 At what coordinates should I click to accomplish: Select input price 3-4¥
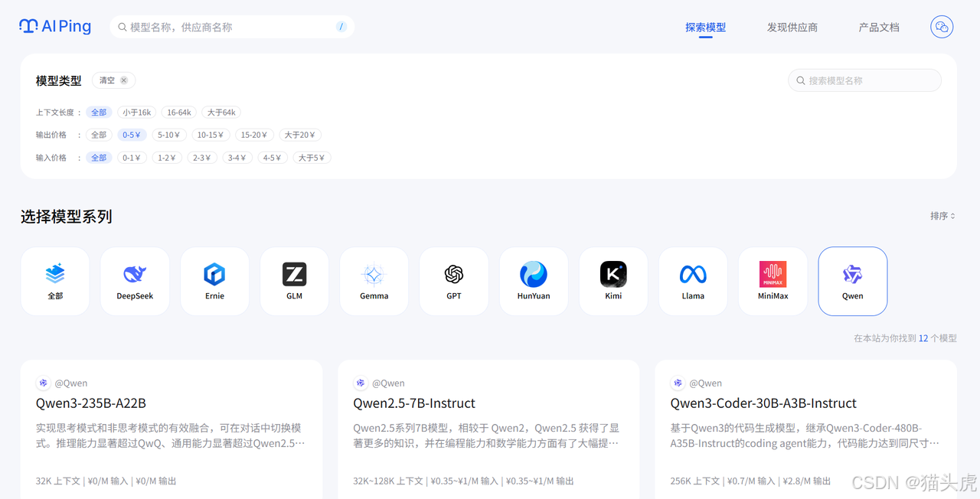[x=237, y=158]
